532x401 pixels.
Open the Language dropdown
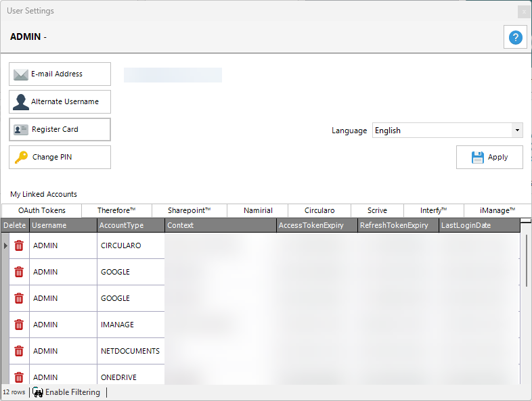coord(447,131)
